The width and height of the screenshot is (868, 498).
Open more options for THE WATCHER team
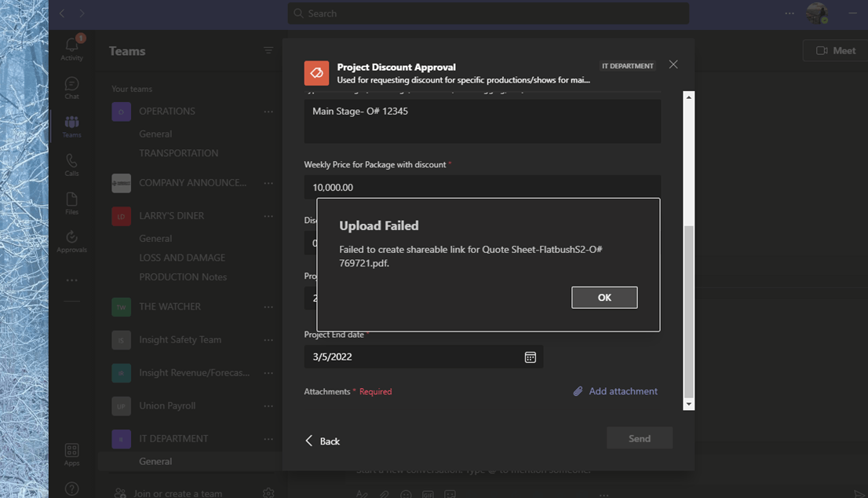[268, 306]
